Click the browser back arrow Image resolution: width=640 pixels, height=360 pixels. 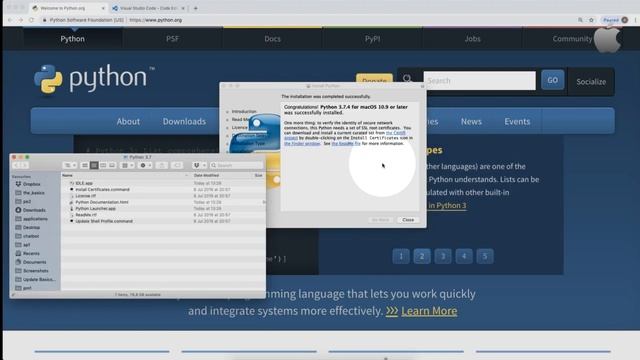[10, 20]
